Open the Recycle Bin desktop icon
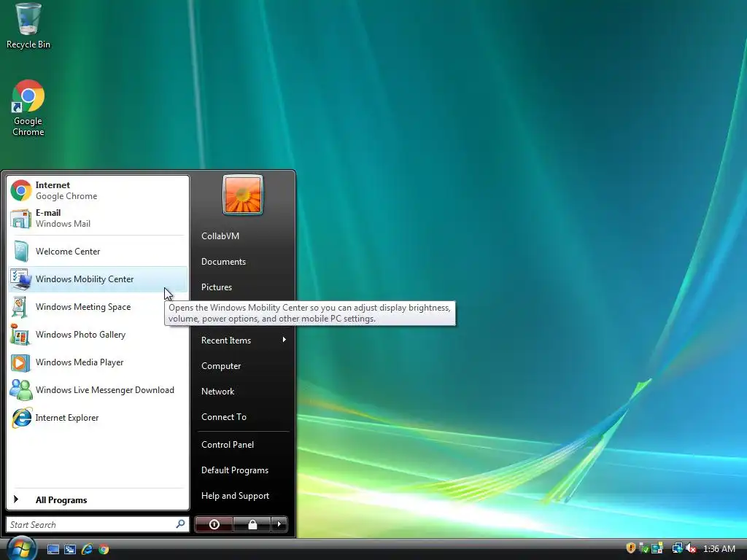Image resolution: width=747 pixels, height=560 pixels. [x=28, y=26]
